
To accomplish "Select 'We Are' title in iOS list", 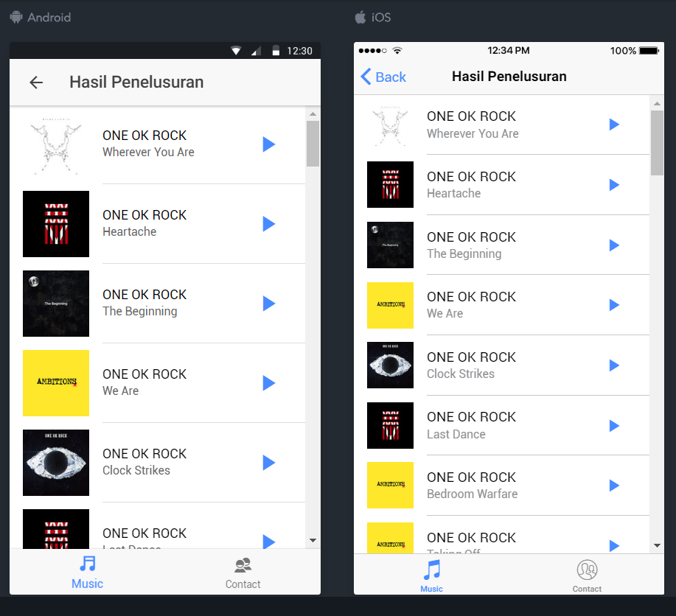I will [x=445, y=313].
